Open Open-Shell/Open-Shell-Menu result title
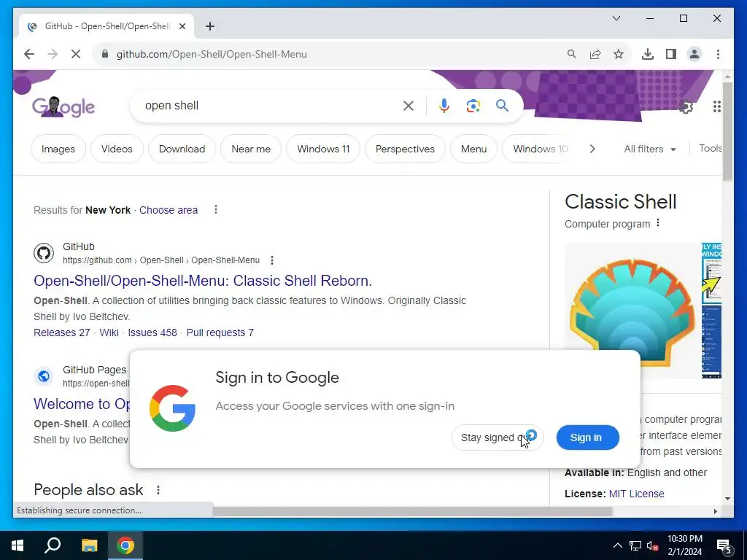Screen dimensions: 747x560 (203, 281)
